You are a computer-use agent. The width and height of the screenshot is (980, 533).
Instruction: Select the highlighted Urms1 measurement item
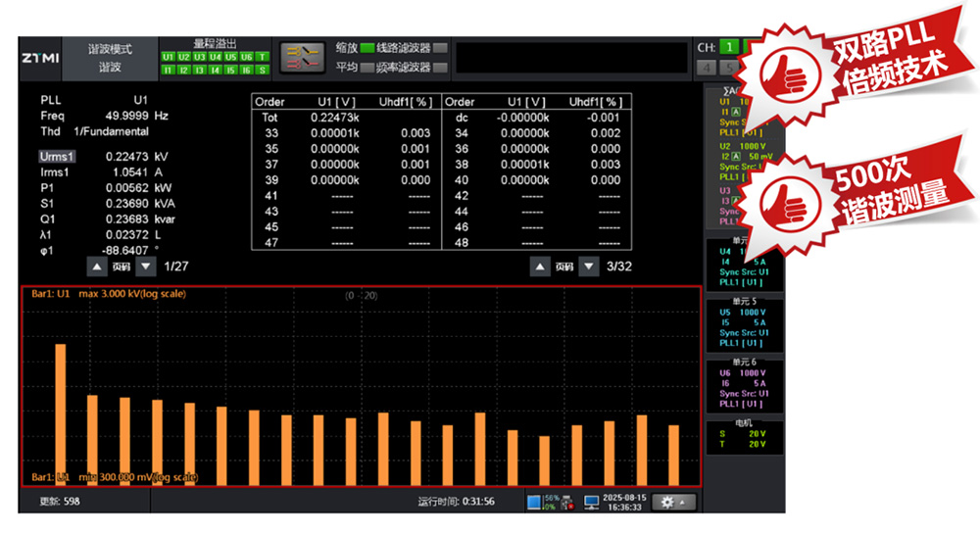tap(57, 156)
